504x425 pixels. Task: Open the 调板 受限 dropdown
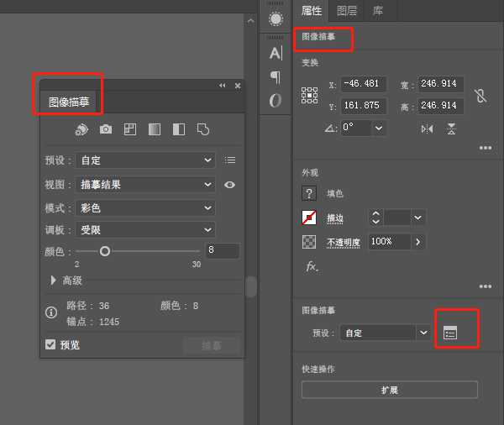(x=145, y=230)
